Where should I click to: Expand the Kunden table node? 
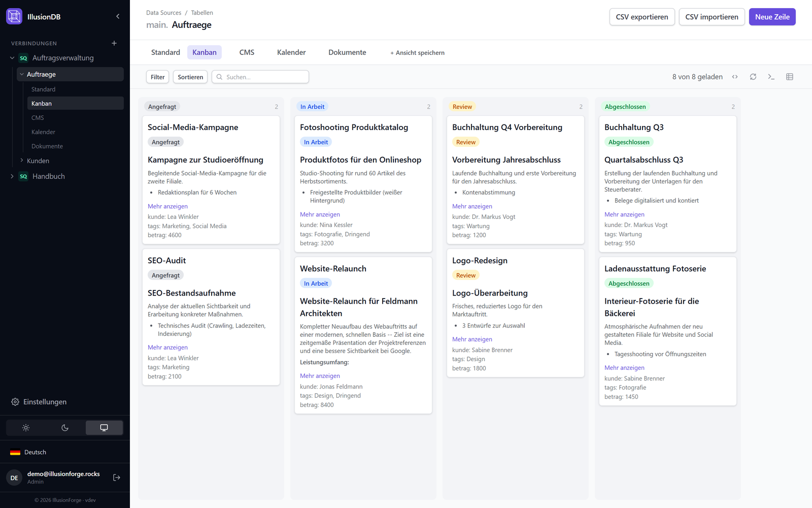pos(22,161)
